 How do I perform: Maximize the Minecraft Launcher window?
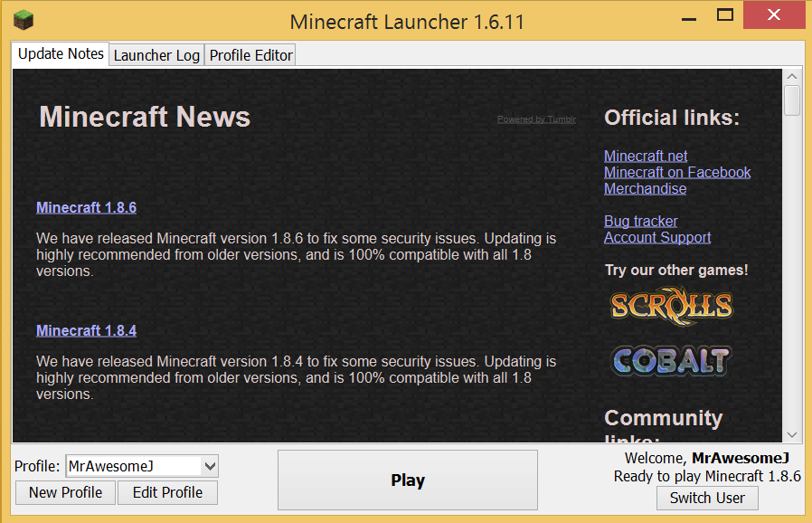click(725, 15)
